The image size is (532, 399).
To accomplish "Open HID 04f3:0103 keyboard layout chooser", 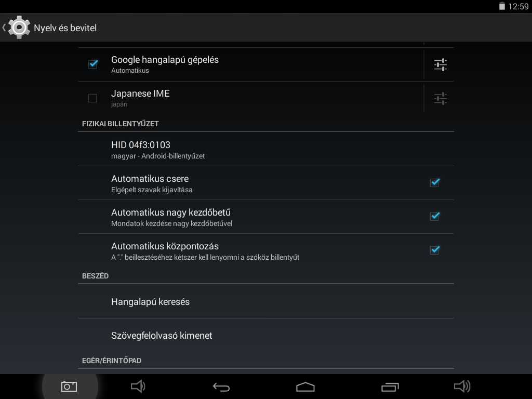I will tap(265, 149).
